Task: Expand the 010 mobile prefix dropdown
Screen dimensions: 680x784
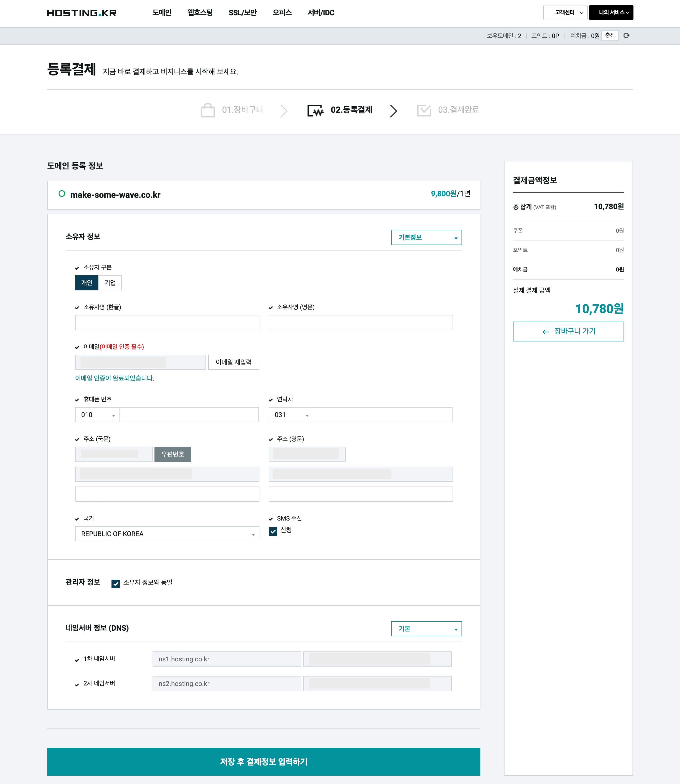Action: point(97,415)
